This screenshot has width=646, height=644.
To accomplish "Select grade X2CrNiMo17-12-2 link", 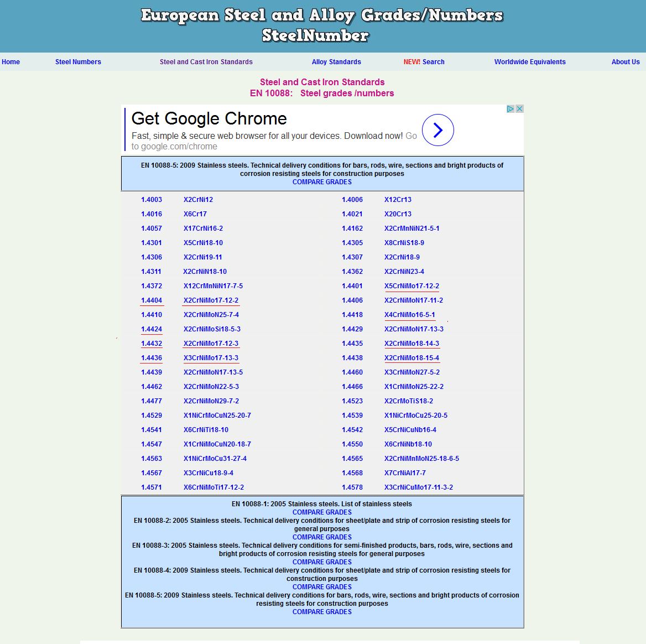I will pos(211,300).
